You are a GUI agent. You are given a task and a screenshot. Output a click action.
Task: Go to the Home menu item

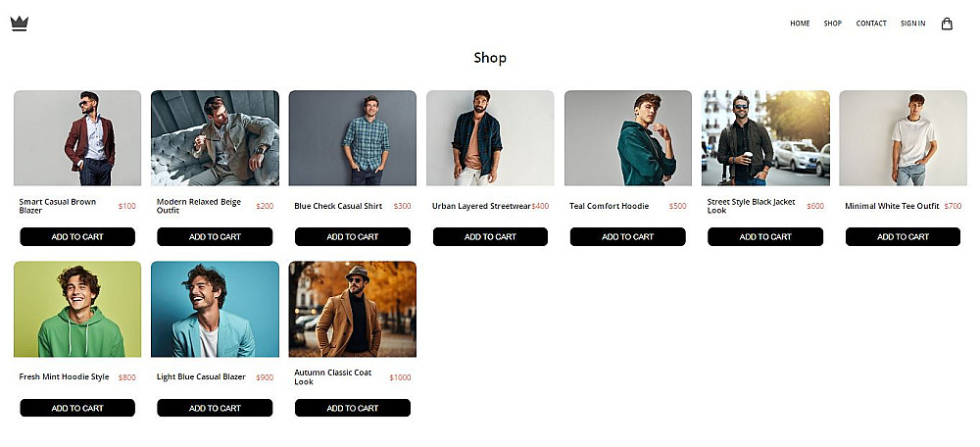pos(800,24)
